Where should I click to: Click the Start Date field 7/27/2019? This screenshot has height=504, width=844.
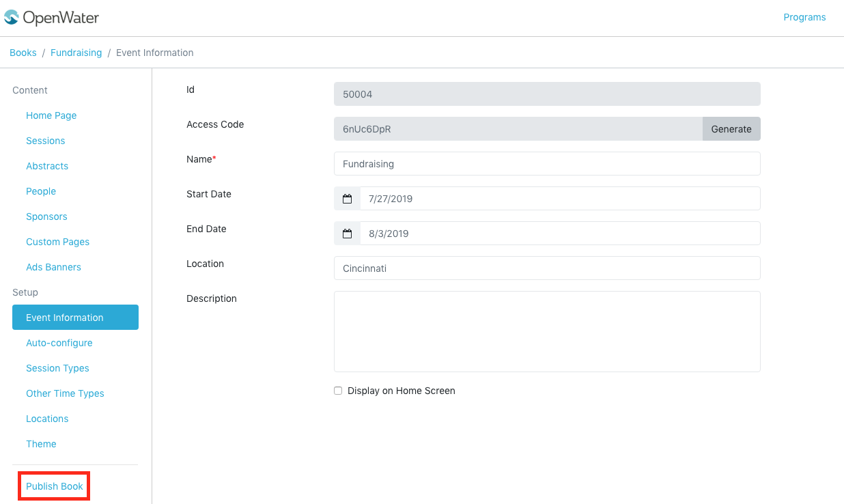[560, 199]
